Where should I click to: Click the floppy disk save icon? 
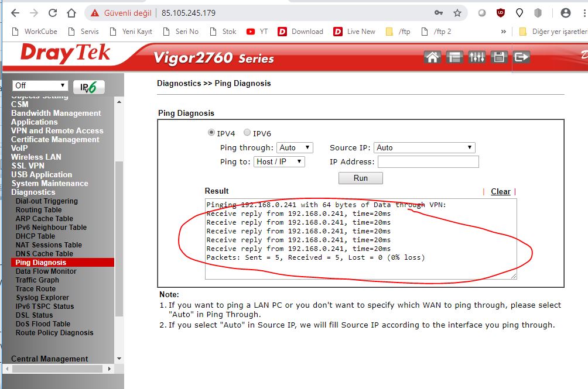pos(498,57)
